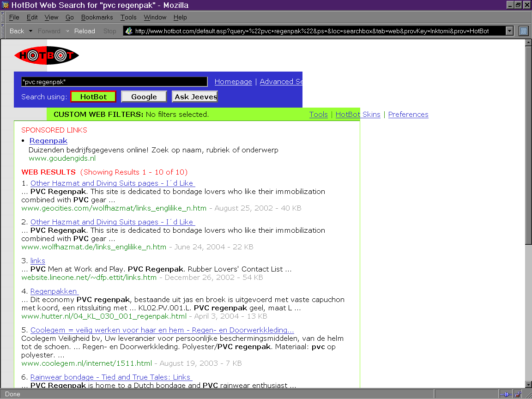This screenshot has width=532, height=399.
Task: Open result 6 Rainwear bondage Tied and True Tales link
Action: 111,377
